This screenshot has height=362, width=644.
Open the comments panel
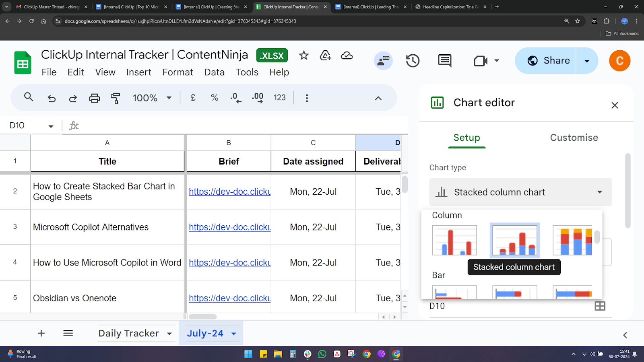point(445,61)
